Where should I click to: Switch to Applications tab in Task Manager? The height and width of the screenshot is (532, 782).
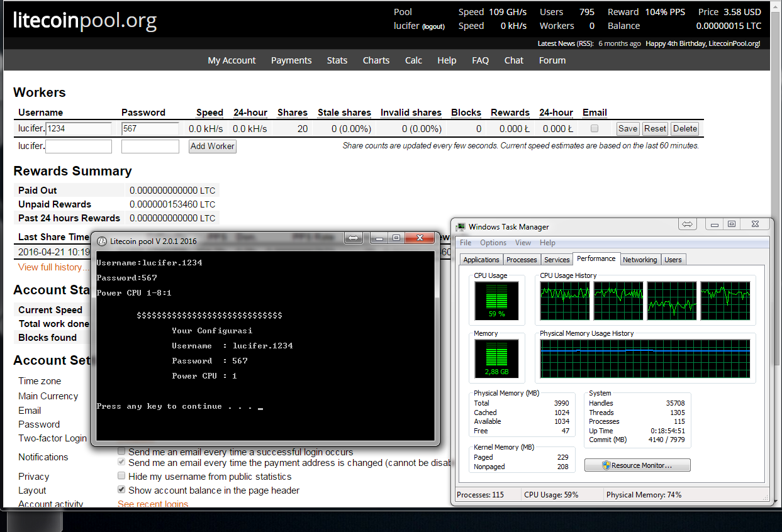point(481,260)
